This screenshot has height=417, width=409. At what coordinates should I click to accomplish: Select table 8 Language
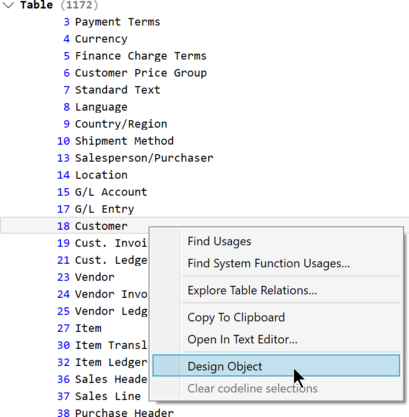tap(95, 107)
